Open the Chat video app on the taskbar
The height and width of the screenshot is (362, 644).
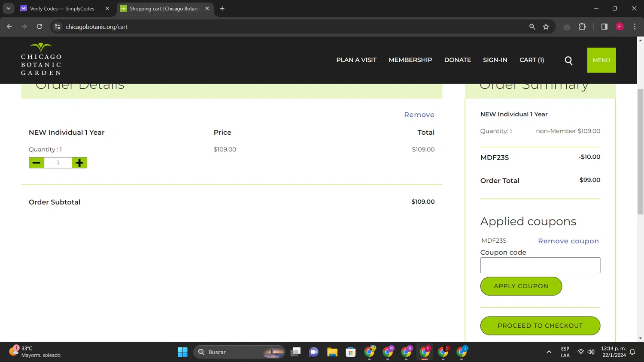click(x=314, y=352)
